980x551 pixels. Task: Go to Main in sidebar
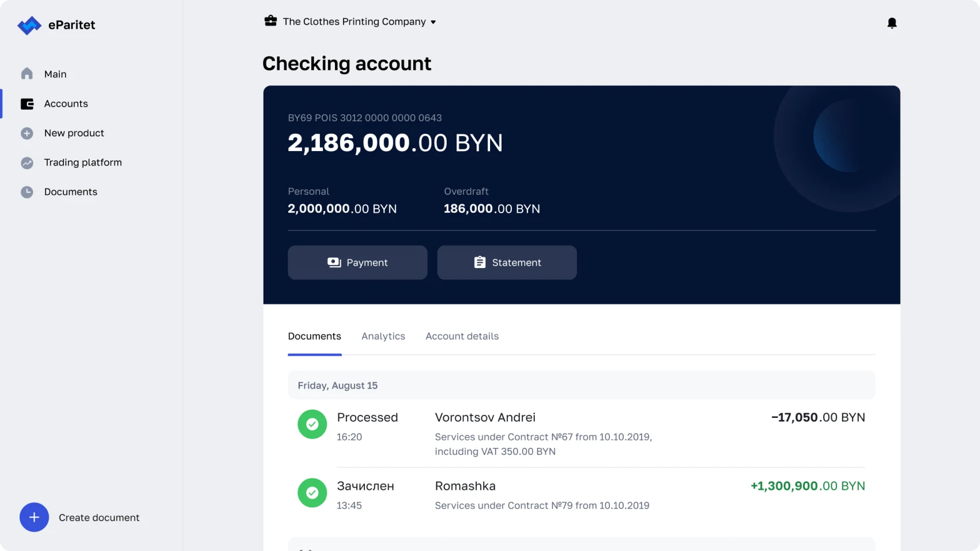pos(55,74)
